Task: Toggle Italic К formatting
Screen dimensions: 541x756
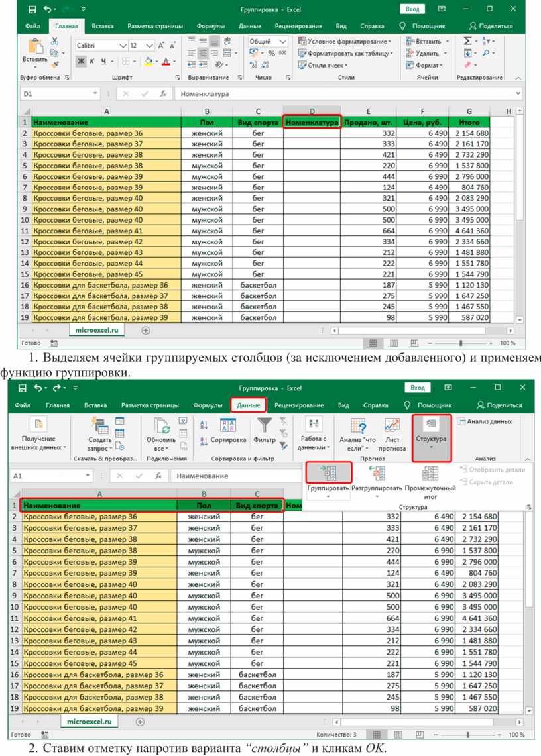Action: point(91,61)
